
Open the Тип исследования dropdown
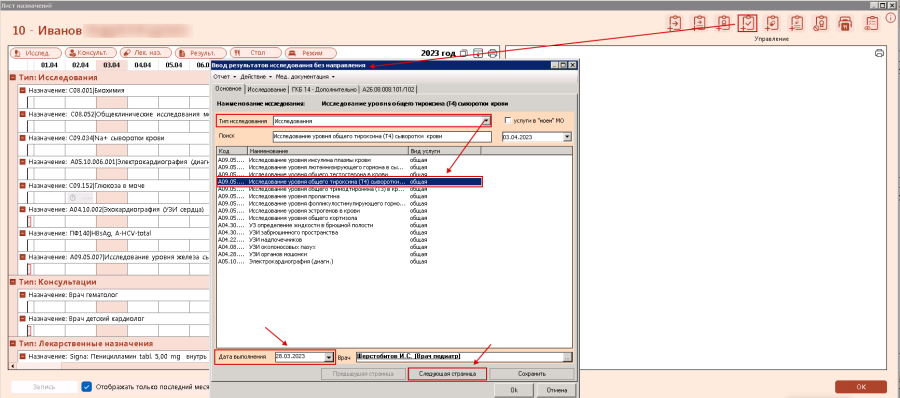tap(487, 121)
